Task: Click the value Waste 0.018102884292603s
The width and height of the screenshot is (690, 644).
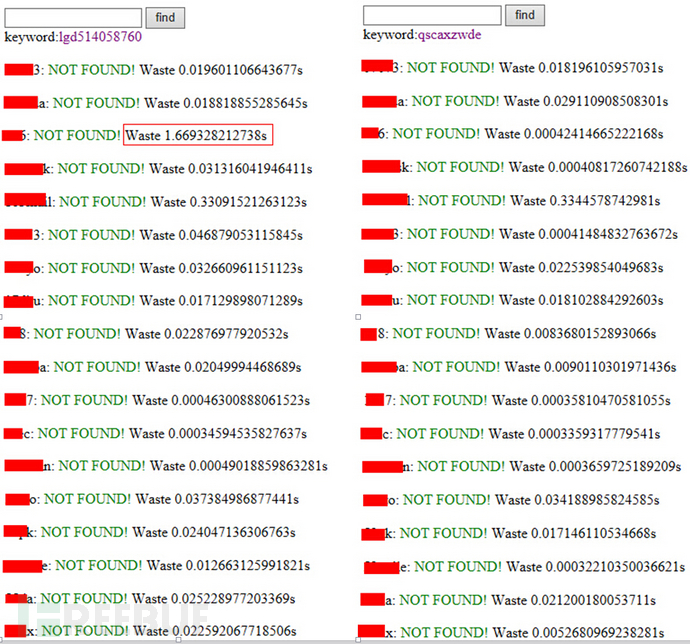Action: point(581,300)
